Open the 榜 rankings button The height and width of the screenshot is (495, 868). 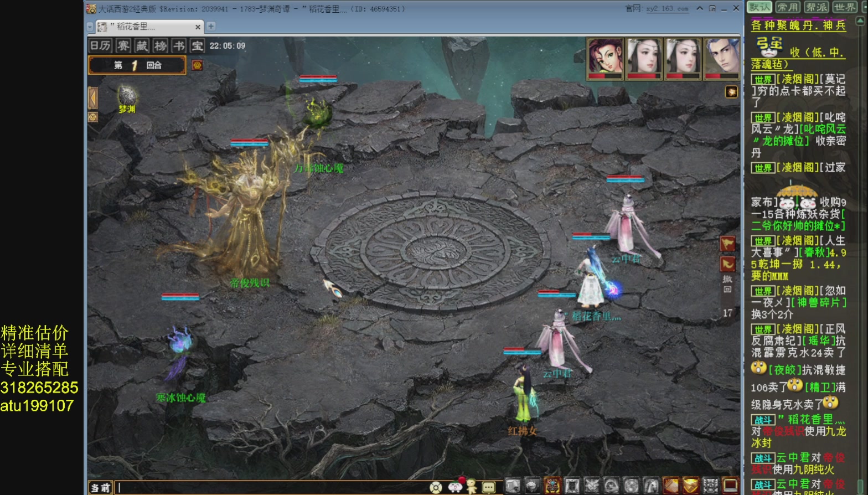(x=161, y=46)
